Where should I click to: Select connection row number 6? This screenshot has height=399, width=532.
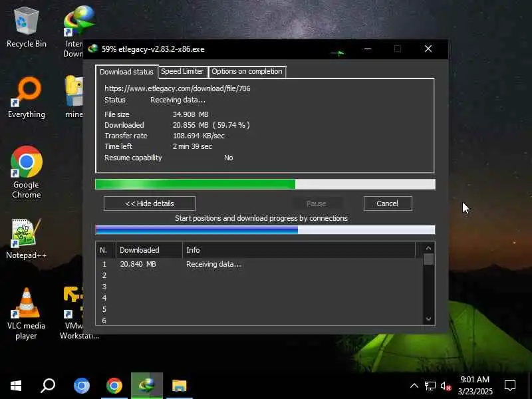click(259, 321)
